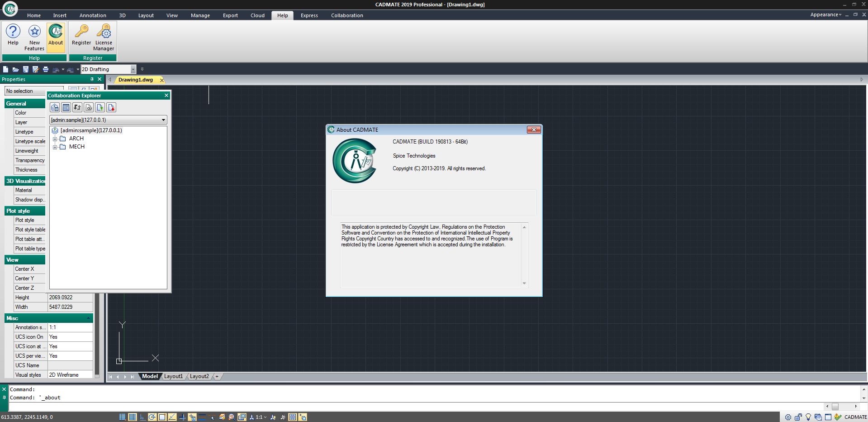868x422 pixels.
Task: Click the model/paper space icon in status bar
Action: (x=242, y=417)
